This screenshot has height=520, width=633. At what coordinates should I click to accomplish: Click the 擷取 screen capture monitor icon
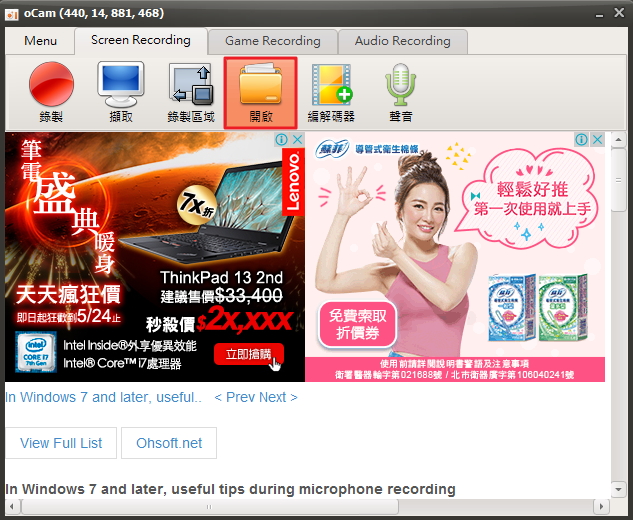(x=121, y=92)
